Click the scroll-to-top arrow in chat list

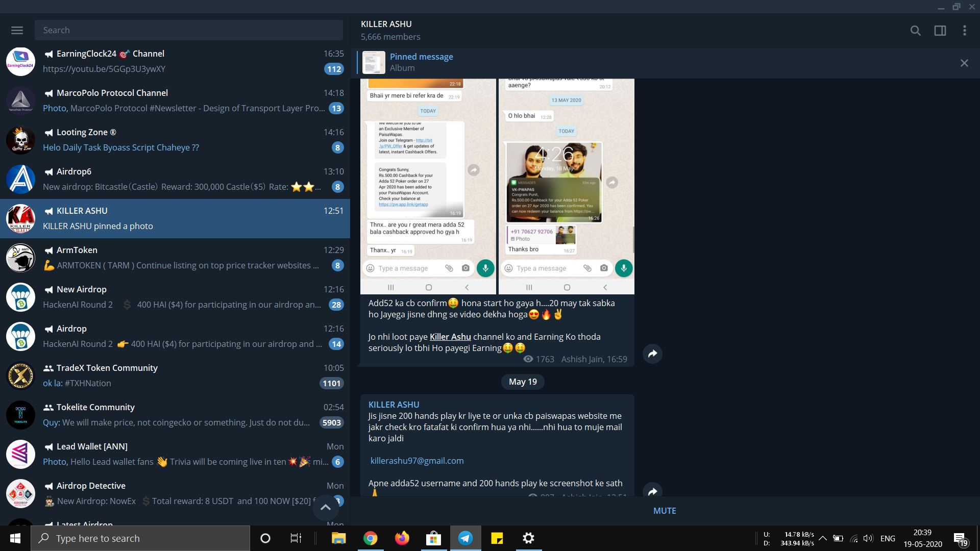(326, 507)
